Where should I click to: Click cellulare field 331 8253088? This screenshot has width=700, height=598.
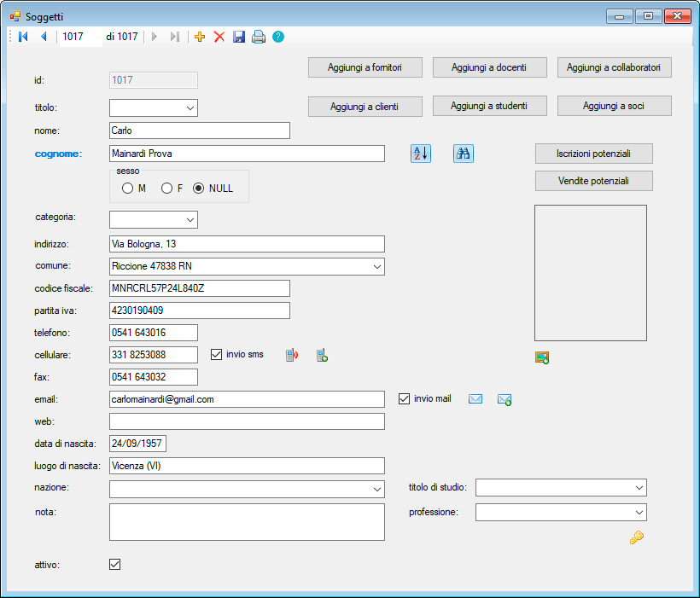(154, 355)
